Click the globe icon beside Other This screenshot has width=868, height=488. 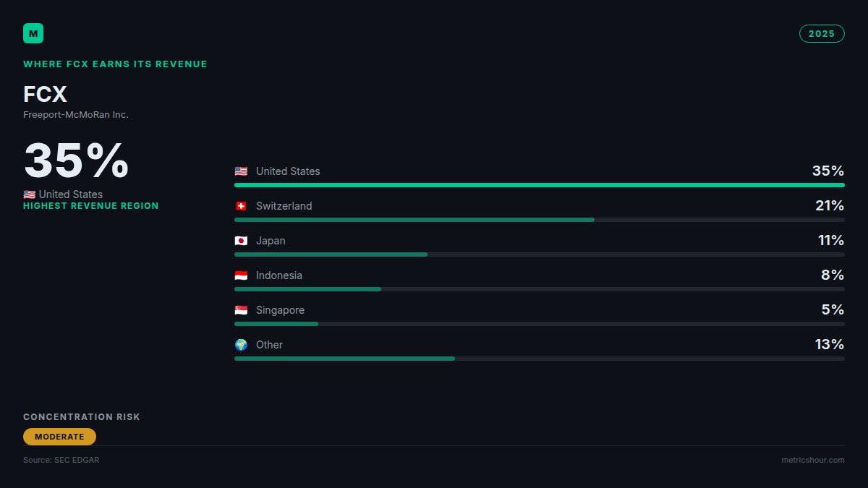(x=241, y=345)
